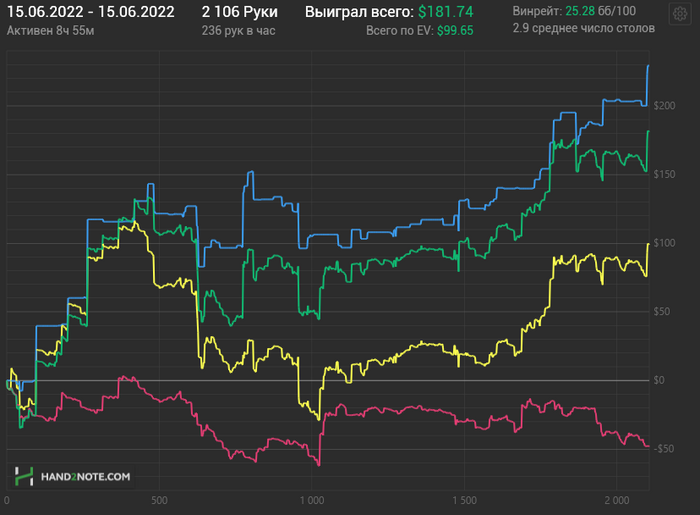Click the $200 y-axis label
Image resolution: width=700 pixels, height=515 pixels.
tap(664, 106)
